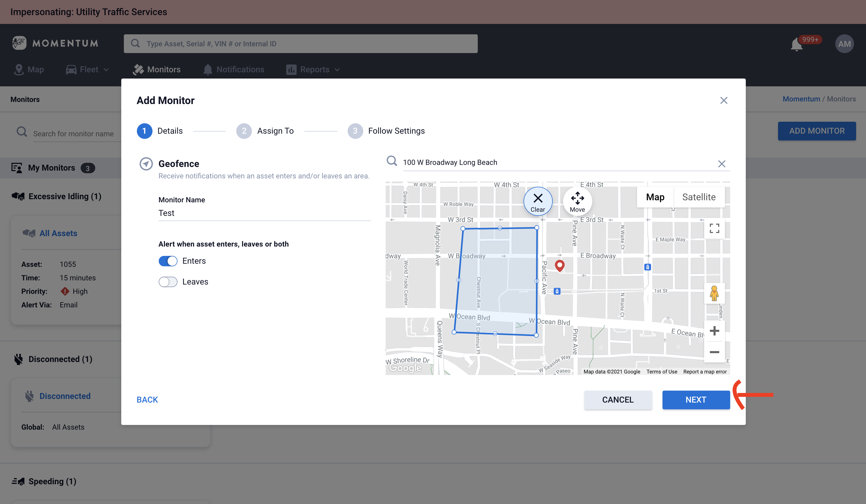Enable the Leaves alert toggle
Screen dimensions: 866x504
(168, 282)
